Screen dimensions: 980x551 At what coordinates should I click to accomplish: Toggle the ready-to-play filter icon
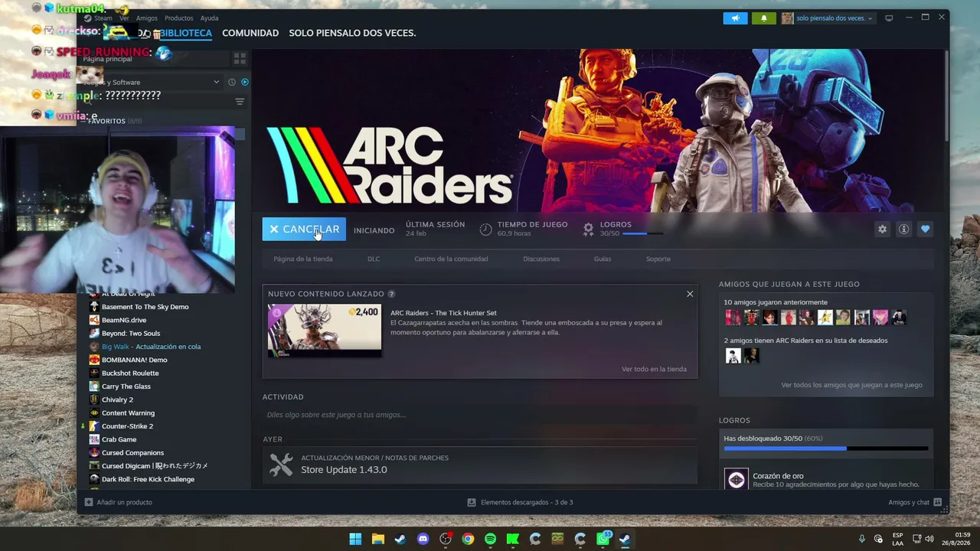pyautogui.click(x=245, y=82)
